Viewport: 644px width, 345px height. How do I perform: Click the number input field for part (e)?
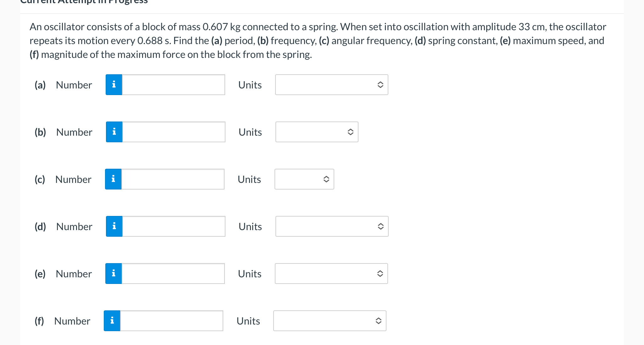click(173, 274)
